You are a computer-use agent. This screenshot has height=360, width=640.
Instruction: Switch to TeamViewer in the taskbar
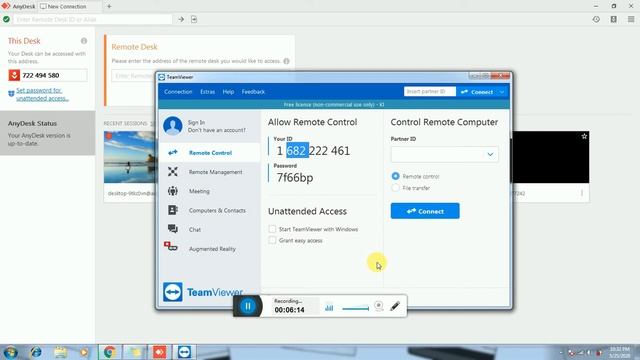[184, 352]
